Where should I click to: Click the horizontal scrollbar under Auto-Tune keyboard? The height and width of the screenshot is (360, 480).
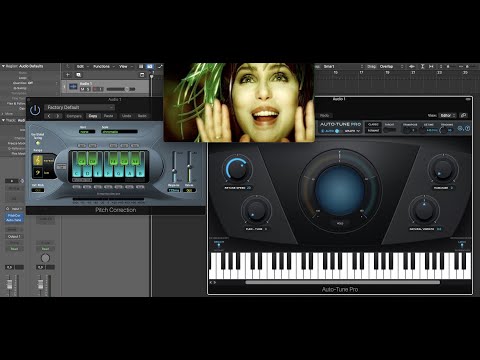pyautogui.click(x=342, y=282)
